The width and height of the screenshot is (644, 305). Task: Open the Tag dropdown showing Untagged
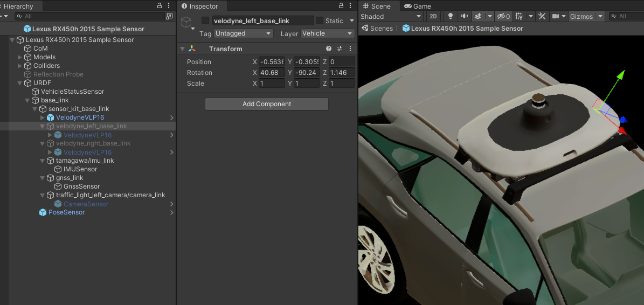[x=244, y=33]
